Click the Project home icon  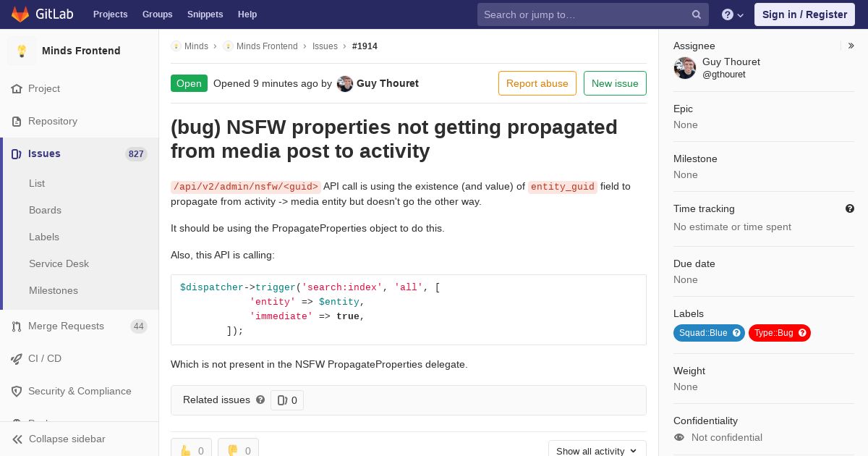pyautogui.click(x=17, y=88)
